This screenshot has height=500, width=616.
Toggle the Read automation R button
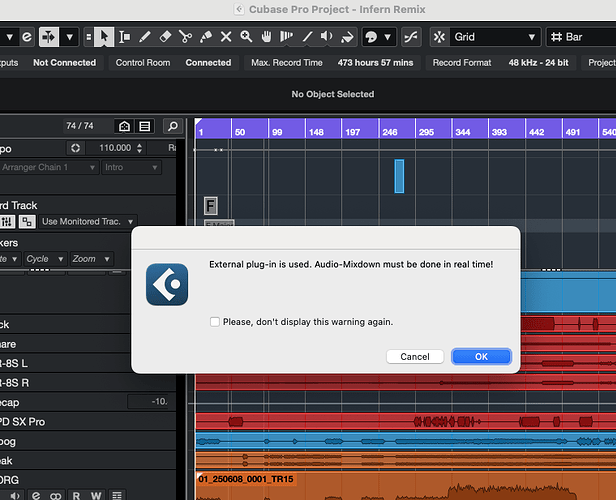click(x=78, y=494)
